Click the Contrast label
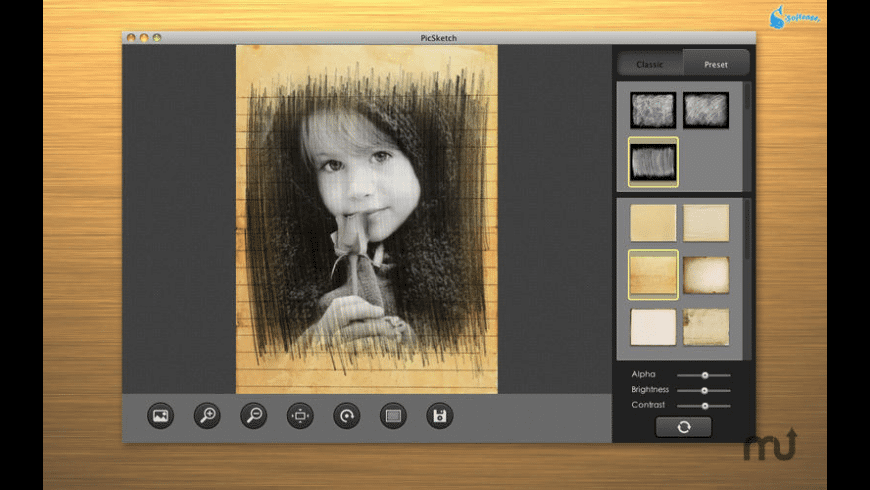The height and width of the screenshot is (490, 870). 648,405
